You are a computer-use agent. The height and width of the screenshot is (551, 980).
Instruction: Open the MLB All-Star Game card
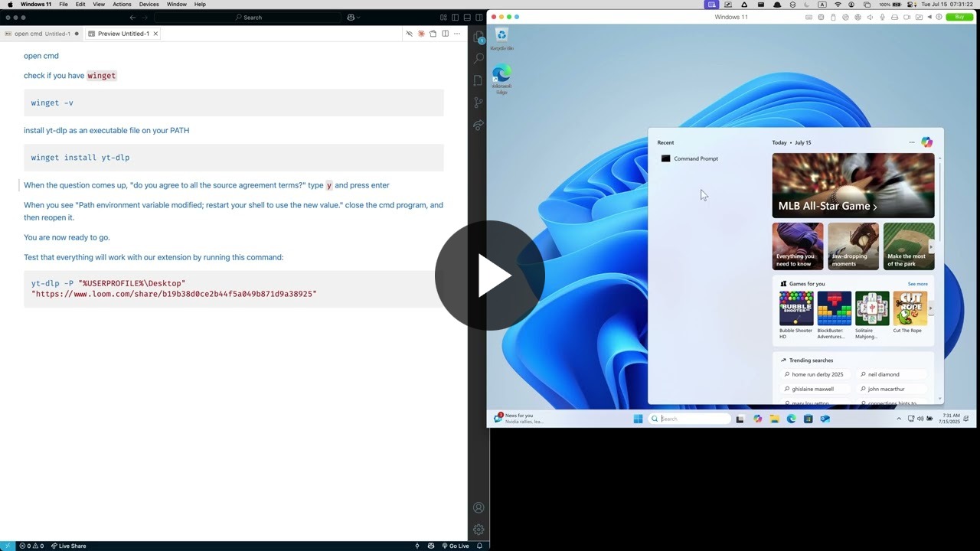point(853,185)
